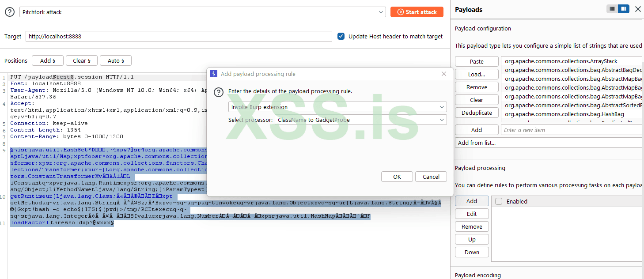Click the PUT /payload§test§.session request line

point(72,77)
